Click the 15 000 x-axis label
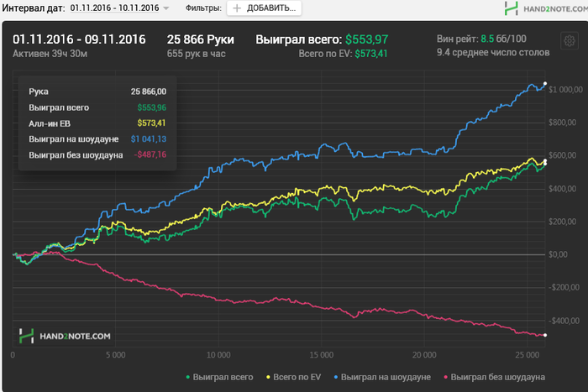The width and height of the screenshot is (588, 392). tap(322, 355)
